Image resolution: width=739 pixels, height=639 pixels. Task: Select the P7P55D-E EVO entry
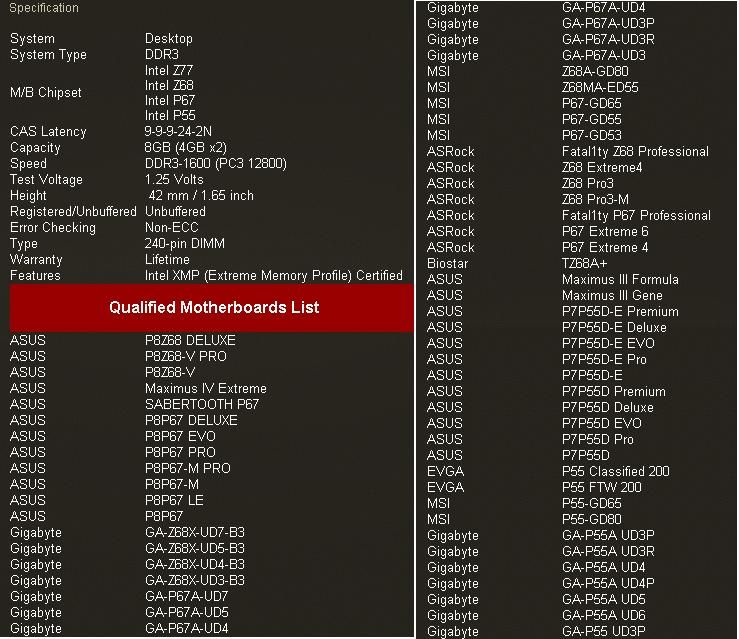click(608, 344)
